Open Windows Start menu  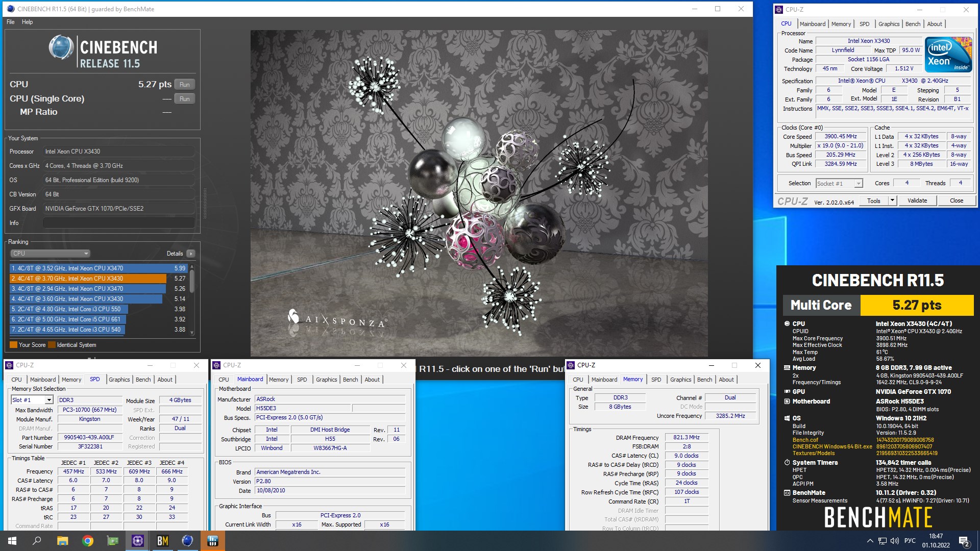12,541
